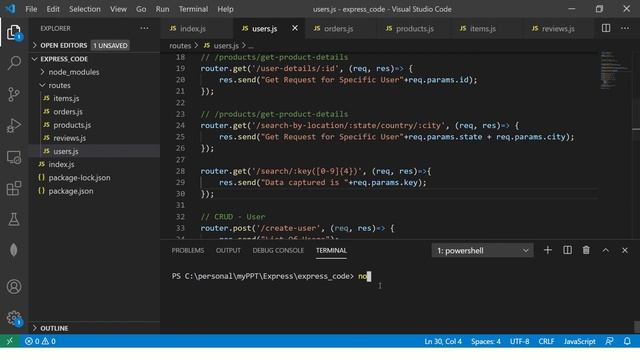Open the File menu
640x360 pixels.
coord(31,9)
